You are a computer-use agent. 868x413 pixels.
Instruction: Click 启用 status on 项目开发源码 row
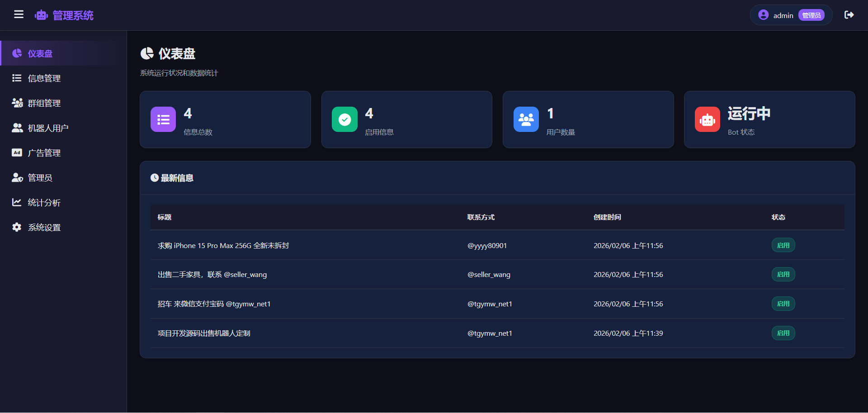783,333
